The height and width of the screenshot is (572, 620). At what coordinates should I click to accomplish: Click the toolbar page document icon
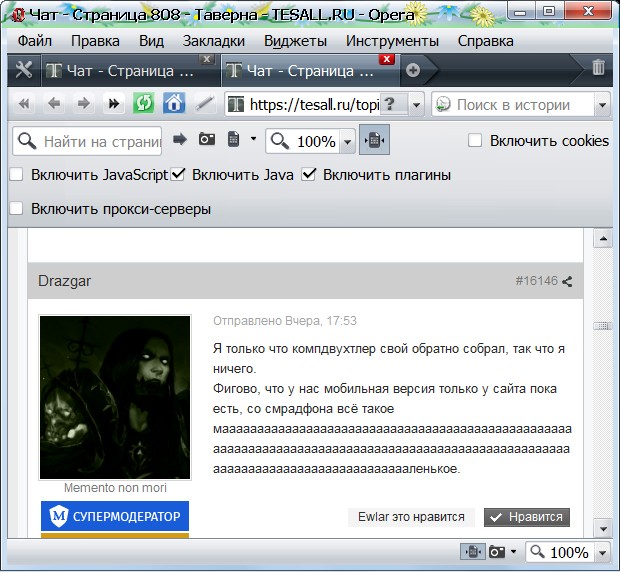point(234,139)
